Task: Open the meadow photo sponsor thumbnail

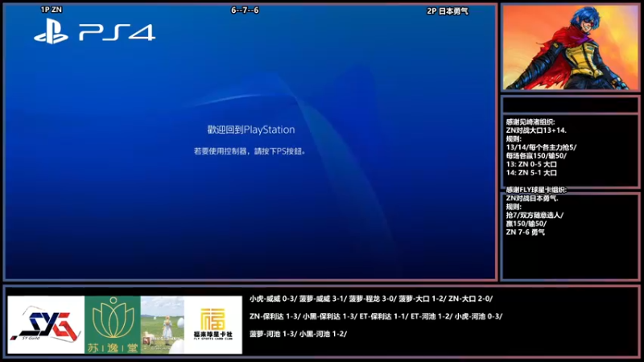Action: (x=163, y=325)
